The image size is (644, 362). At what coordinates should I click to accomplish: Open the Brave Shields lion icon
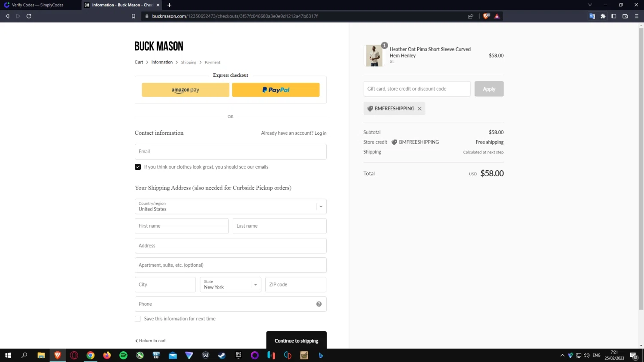(x=486, y=16)
